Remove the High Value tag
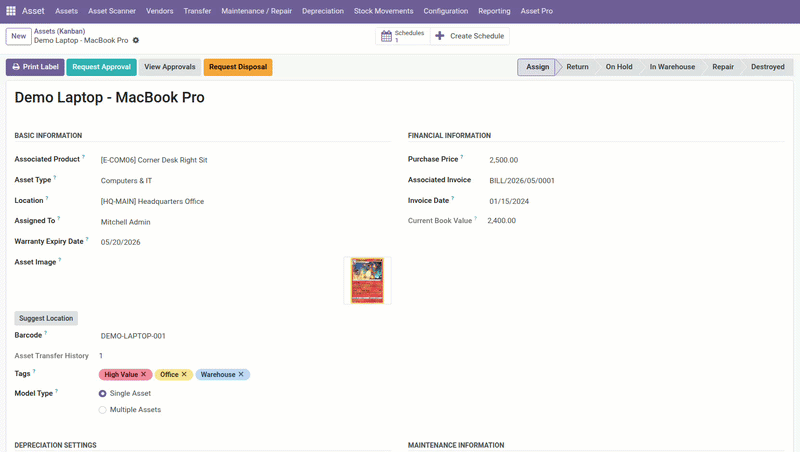The width and height of the screenshot is (800, 452). point(143,374)
